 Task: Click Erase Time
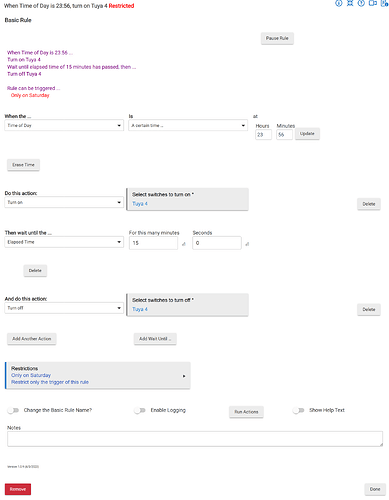tap(23, 165)
